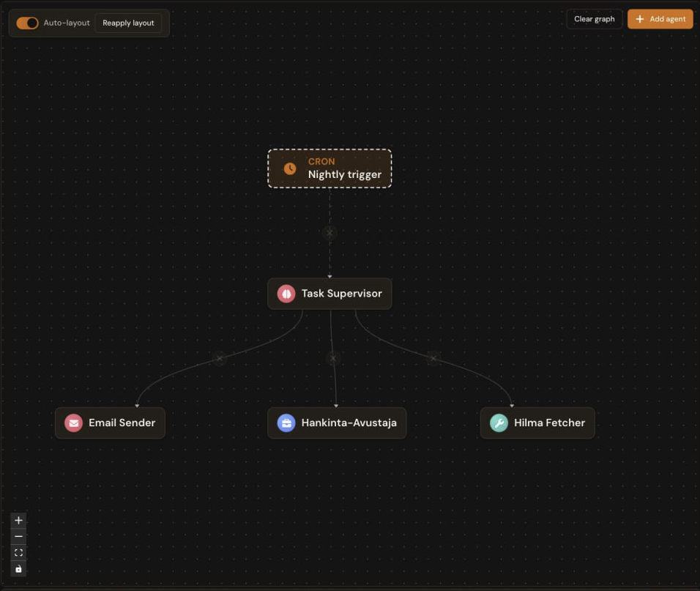Click the Clear graph button

595,19
